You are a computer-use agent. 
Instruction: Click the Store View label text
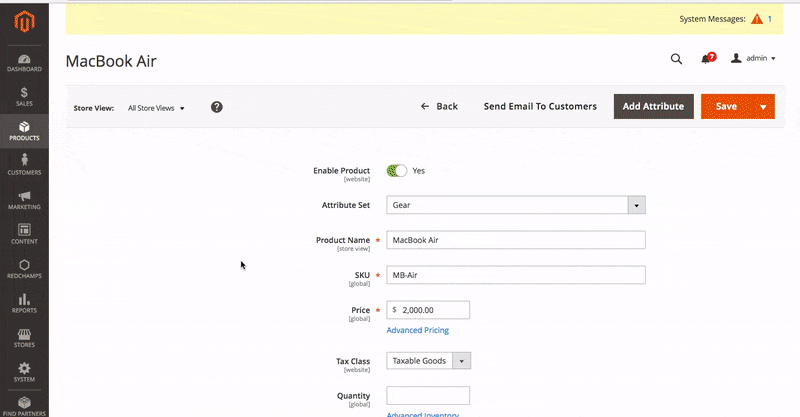pos(94,108)
